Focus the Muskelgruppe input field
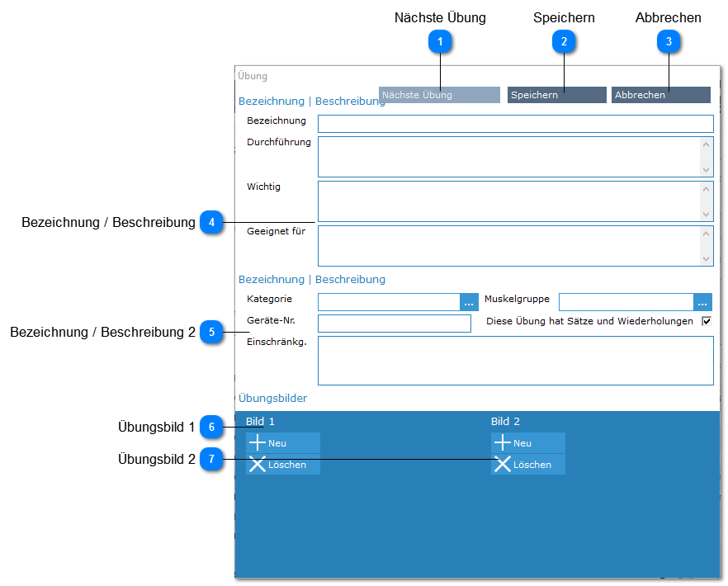 click(x=626, y=302)
